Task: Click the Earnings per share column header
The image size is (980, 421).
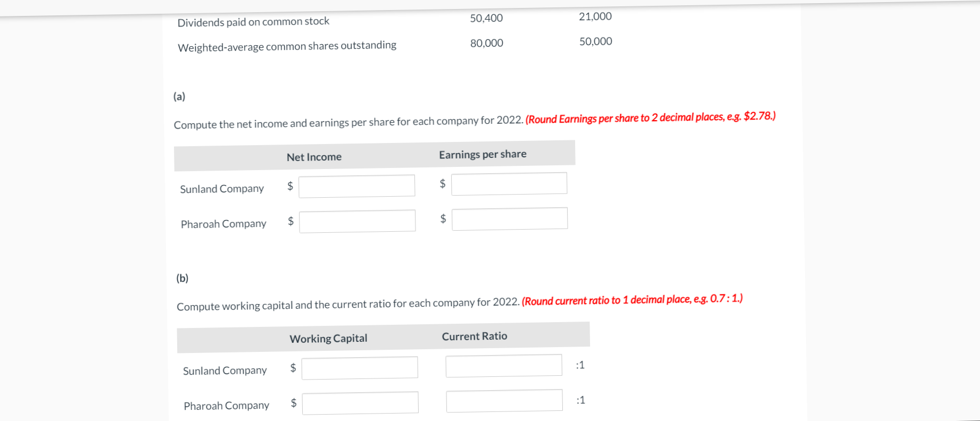Action: click(x=482, y=154)
